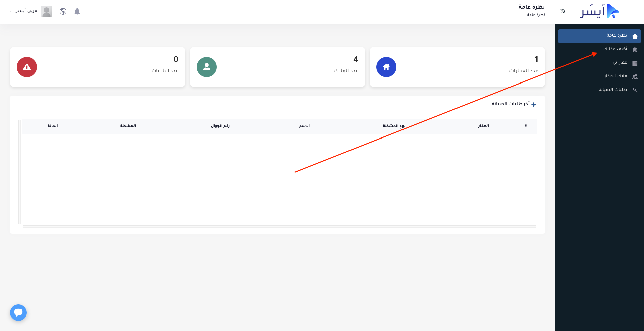Click العقار column header

(483, 126)
